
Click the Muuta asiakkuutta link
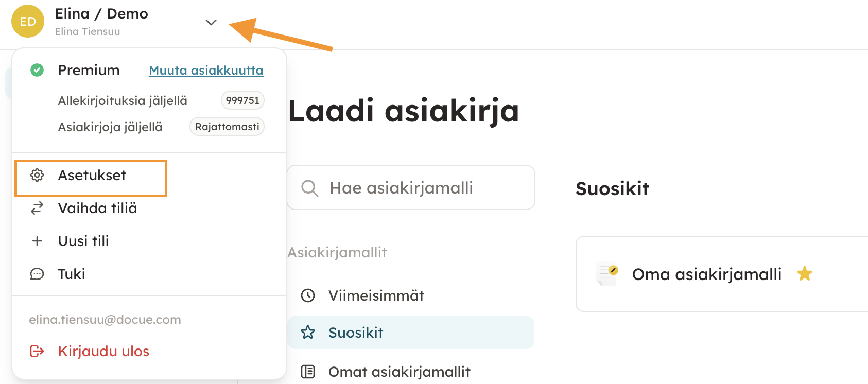coord(206,71)
